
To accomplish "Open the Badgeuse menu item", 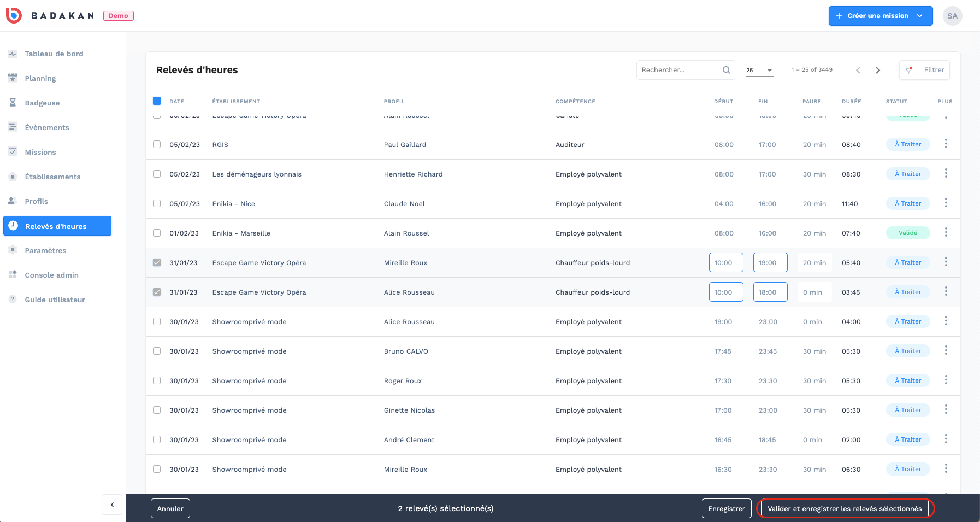I will pyautogui.click(x=42, y=103).
